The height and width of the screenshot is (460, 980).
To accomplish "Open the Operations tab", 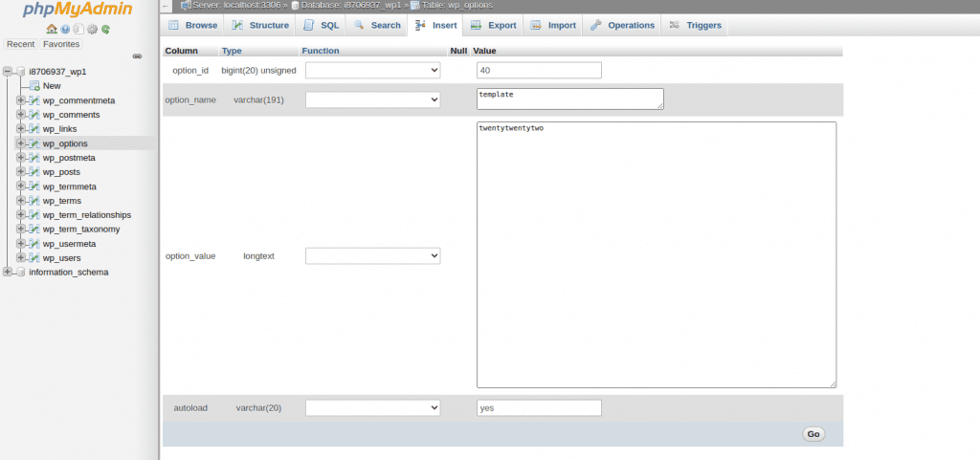I will pos(622,25).
